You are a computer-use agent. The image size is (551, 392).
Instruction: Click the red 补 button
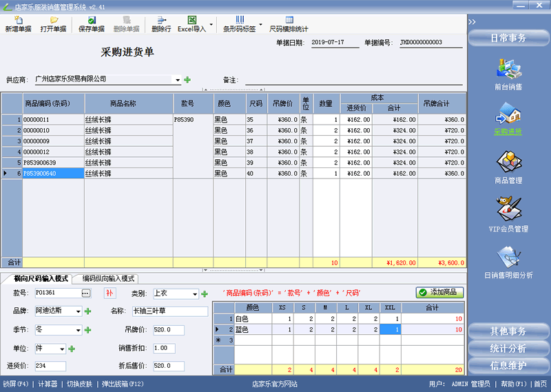(110, 293)
